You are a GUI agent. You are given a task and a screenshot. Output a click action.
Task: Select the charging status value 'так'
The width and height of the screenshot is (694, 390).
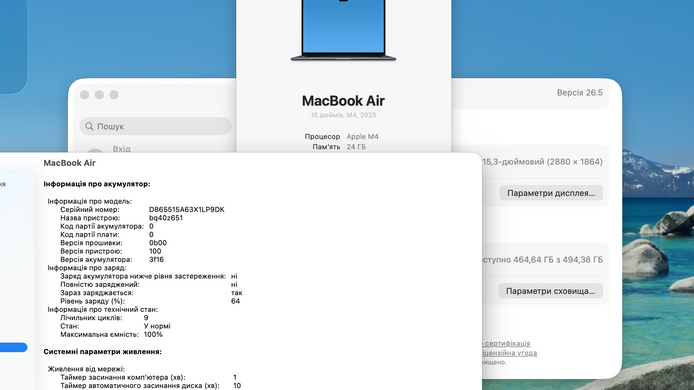[237, 293]
